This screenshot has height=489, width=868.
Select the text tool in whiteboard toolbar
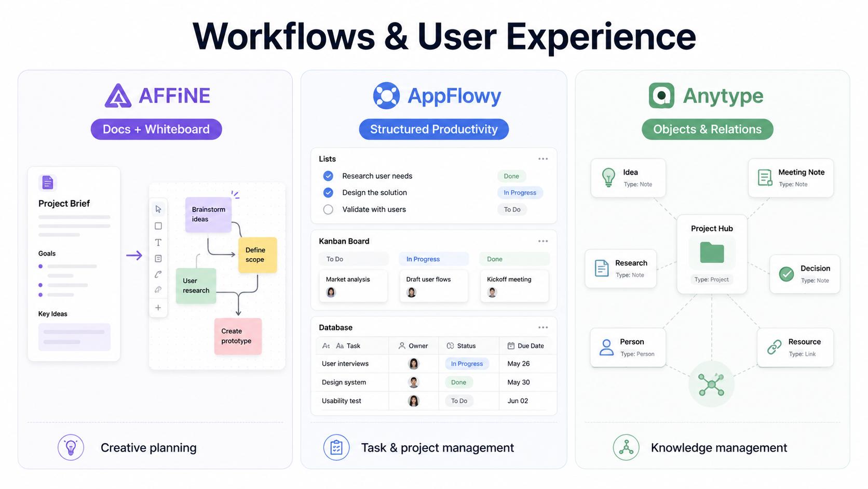[158, 242]
